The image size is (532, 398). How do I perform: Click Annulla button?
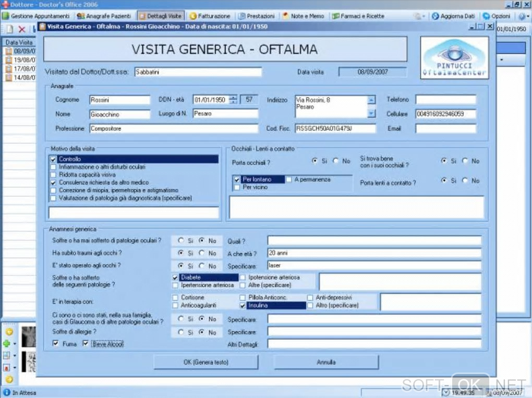pyautogui.click(x=326, y=362)
